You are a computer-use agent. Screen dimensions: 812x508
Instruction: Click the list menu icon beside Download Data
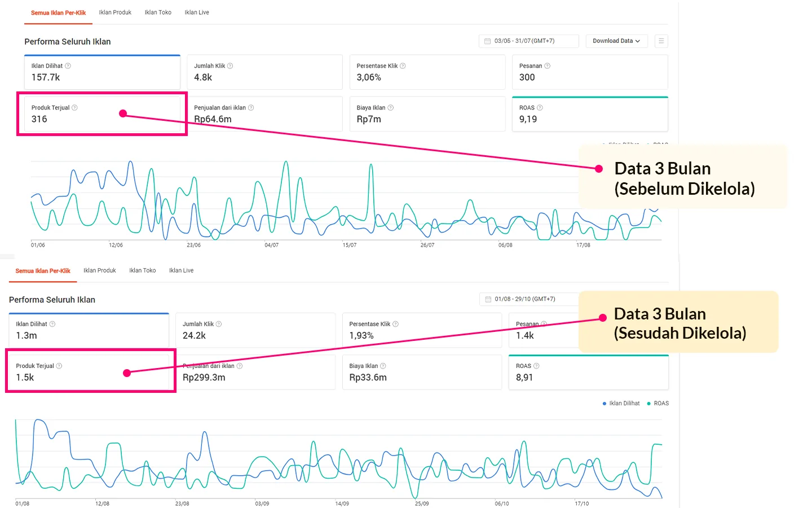click(x=661, y=41)
